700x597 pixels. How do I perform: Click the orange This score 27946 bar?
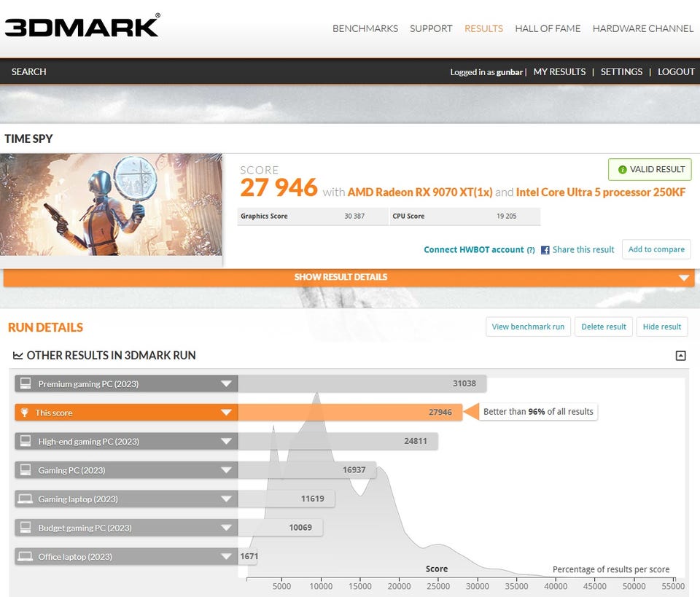click(x=350, y=413)
